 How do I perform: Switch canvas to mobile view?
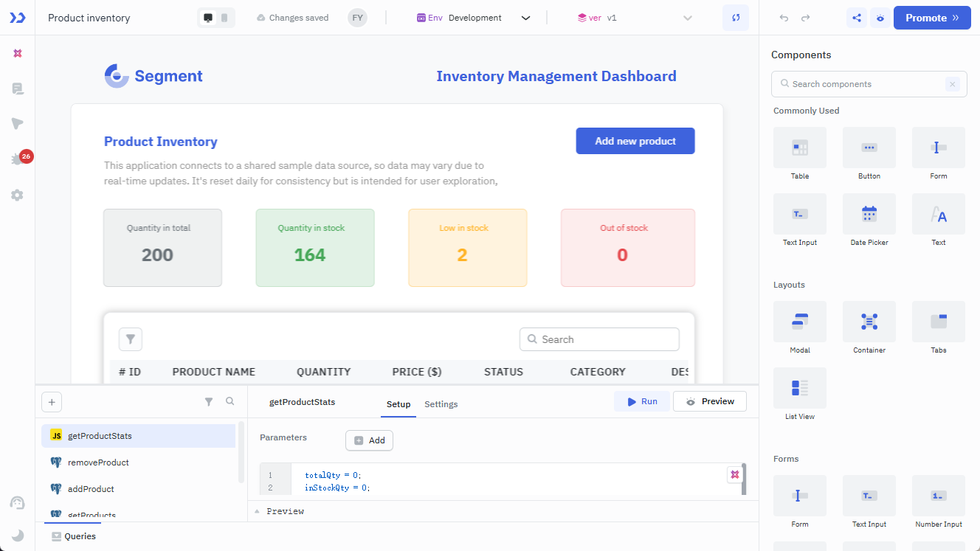[x=225, y=18]
